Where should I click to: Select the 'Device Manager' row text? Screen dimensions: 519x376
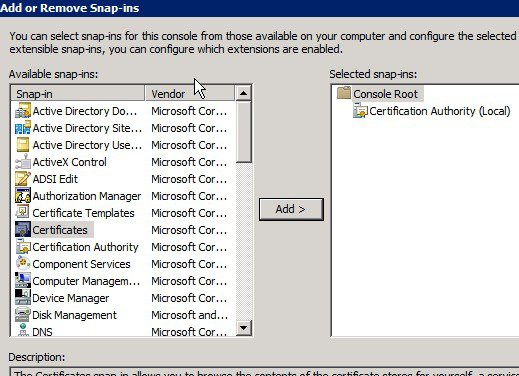(71, 298)
